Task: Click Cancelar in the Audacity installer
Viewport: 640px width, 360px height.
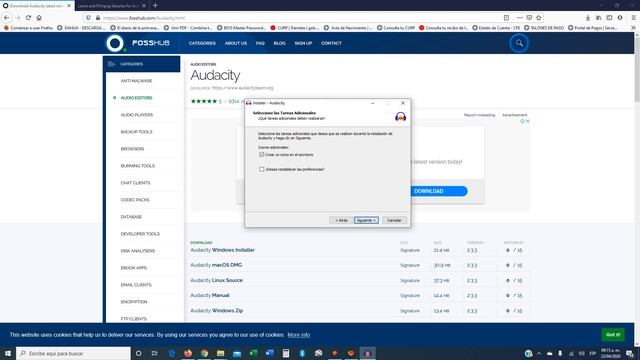Action: [394, 220]
